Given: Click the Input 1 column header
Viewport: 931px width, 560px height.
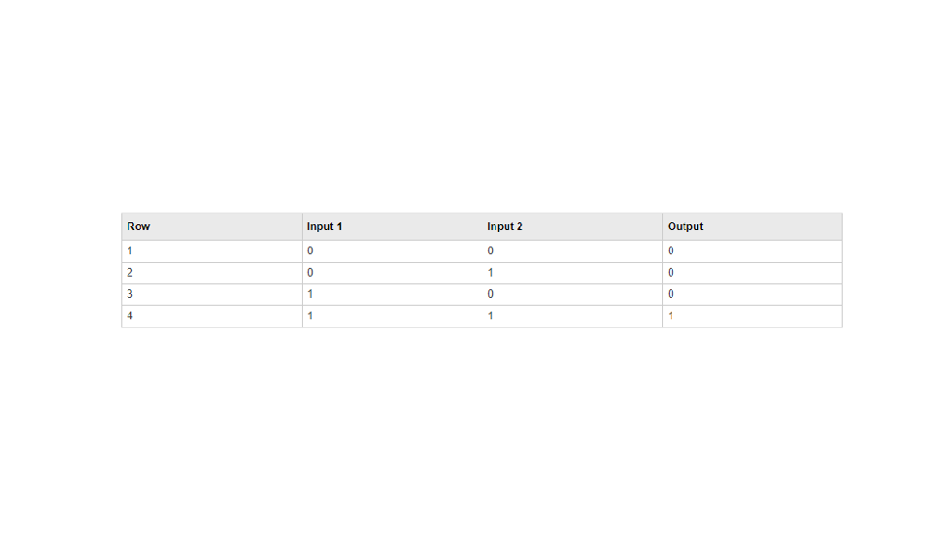Looking at the screenshot, I should point(324,227).
